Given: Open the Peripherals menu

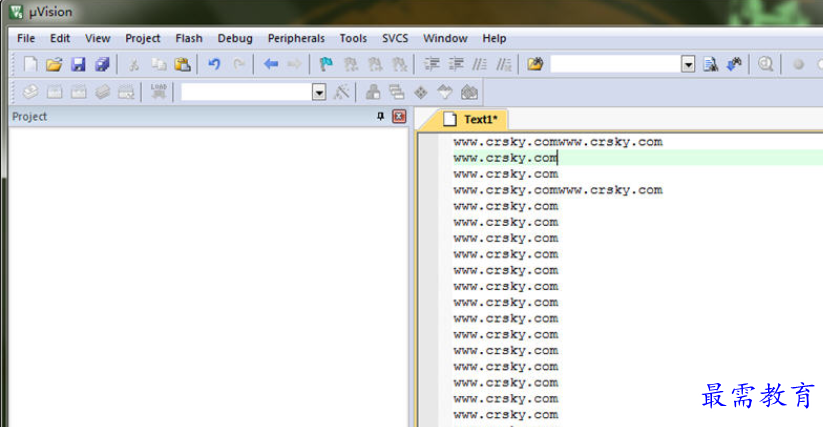Looking at the screenshot, I should pos(296,38).
